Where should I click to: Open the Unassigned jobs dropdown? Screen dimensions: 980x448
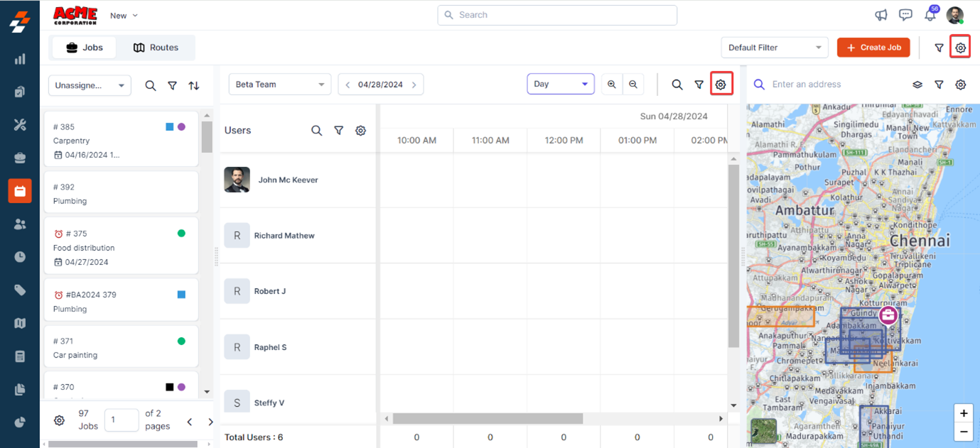pos(90,85)
